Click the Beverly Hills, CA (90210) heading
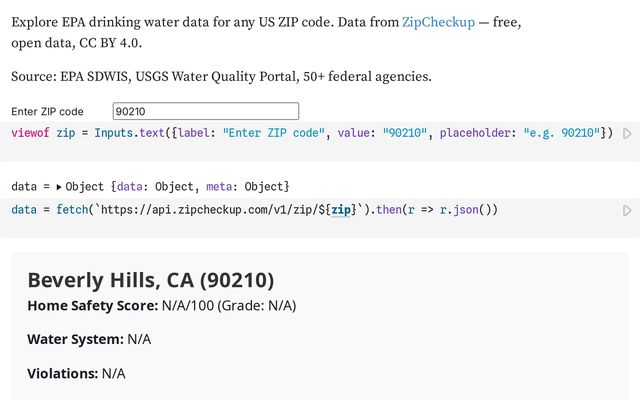 point(150,280)
